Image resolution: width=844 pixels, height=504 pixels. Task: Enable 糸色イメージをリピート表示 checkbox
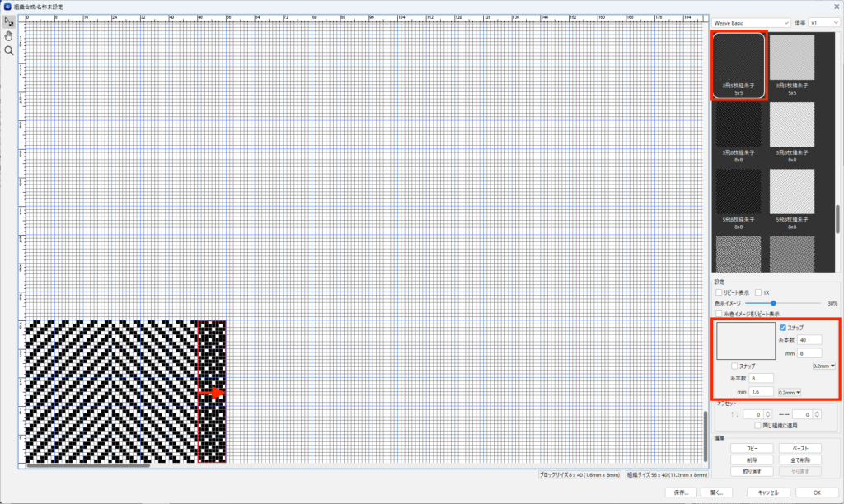(719, 314)
